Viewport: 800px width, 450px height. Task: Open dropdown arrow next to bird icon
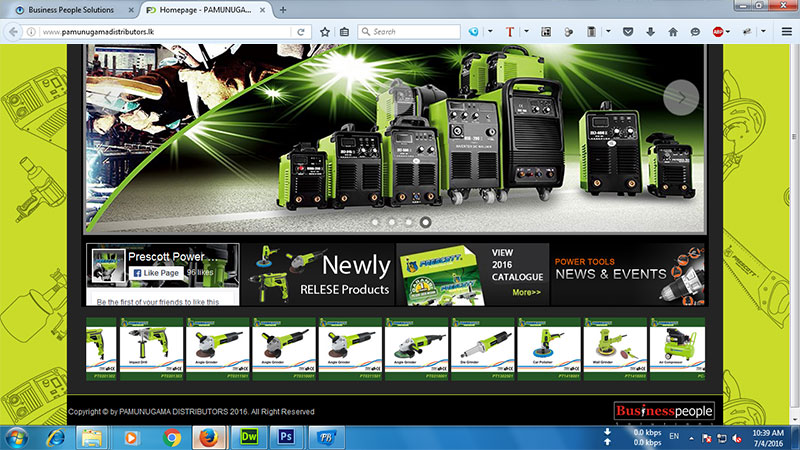763,32
